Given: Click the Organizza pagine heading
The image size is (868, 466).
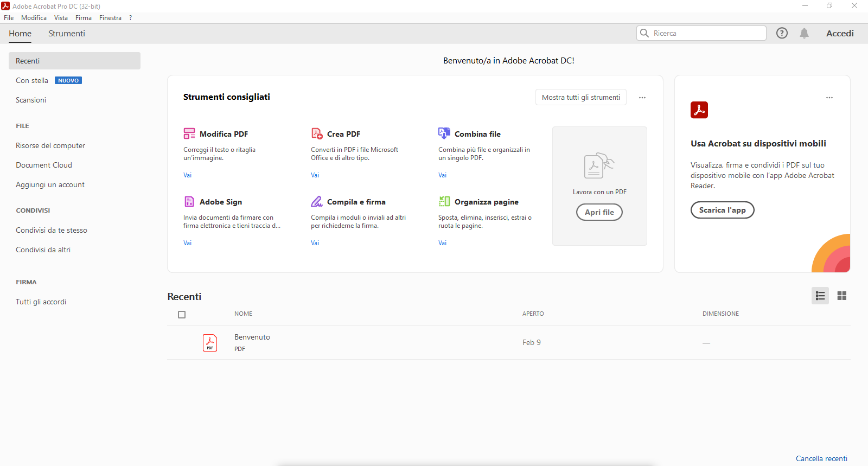Looking at the screenshot, I should pos(487,202).
